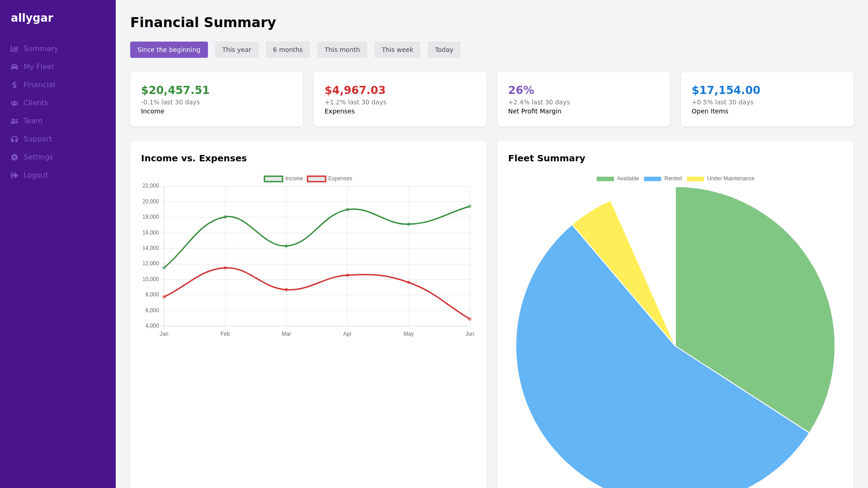The height and width of the screenshot is (488, 868).
Task: Click the Settings gear icon
Action: click(14, 157)
